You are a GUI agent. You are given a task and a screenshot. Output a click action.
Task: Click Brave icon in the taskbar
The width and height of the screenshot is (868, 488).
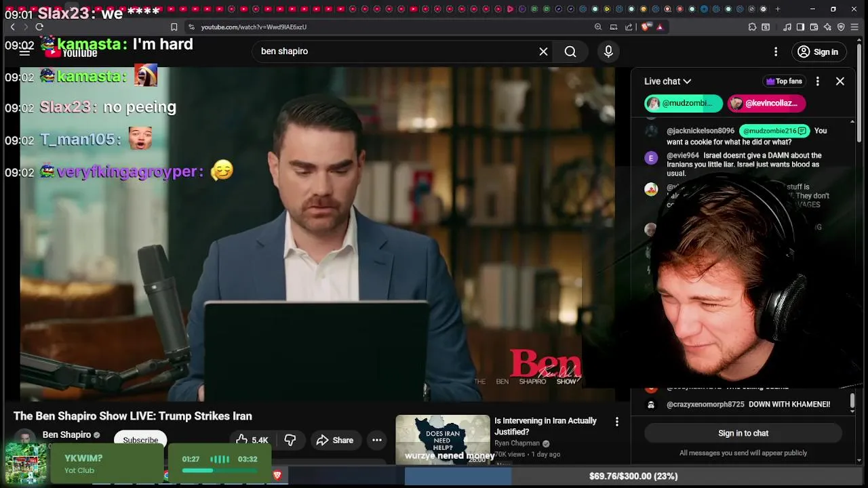277,476
